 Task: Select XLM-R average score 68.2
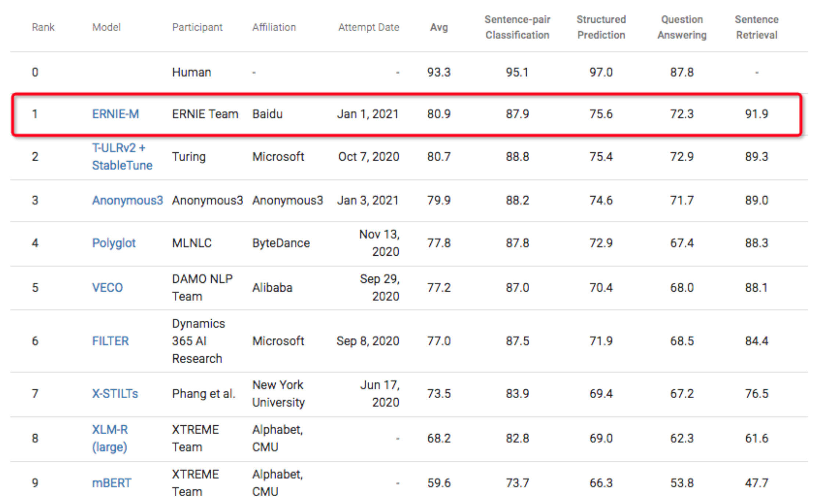[x=439, y=438]
